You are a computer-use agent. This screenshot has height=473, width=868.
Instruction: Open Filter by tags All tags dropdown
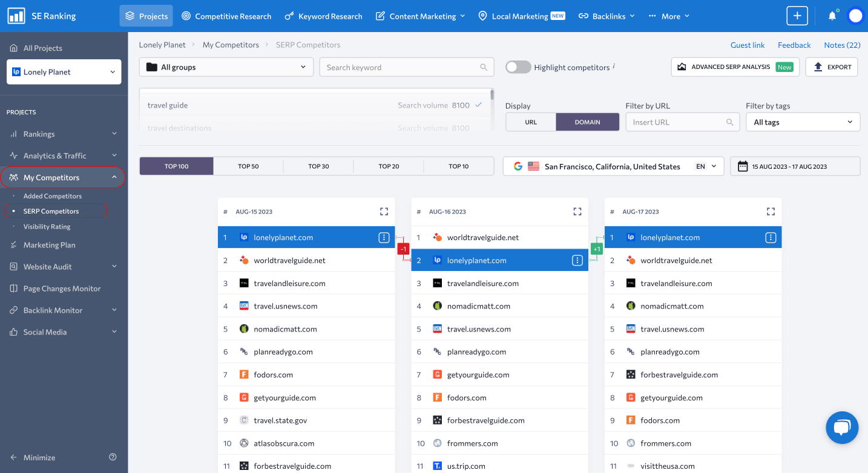click(x=803, y=122)
